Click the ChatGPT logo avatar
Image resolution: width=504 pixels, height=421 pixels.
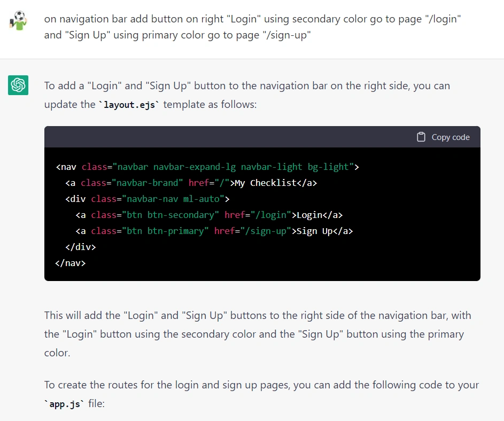[18, 85]
